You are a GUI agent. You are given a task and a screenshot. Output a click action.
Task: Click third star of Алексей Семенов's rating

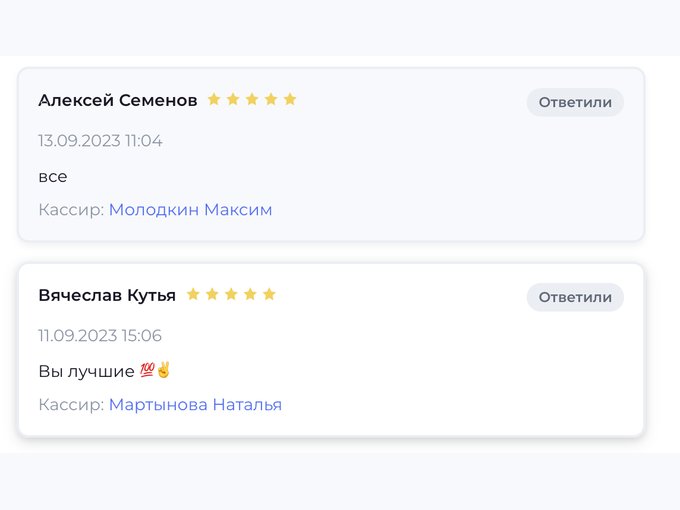252,99
